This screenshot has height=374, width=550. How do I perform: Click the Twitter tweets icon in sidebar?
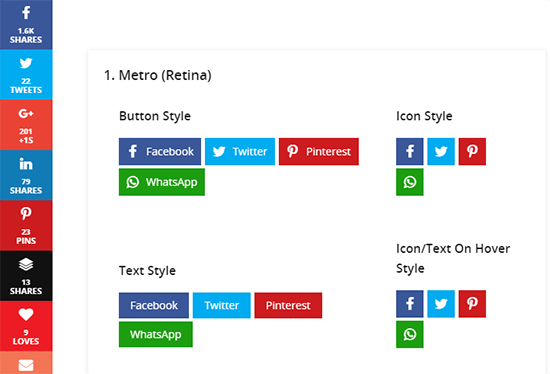click(26, 75)
